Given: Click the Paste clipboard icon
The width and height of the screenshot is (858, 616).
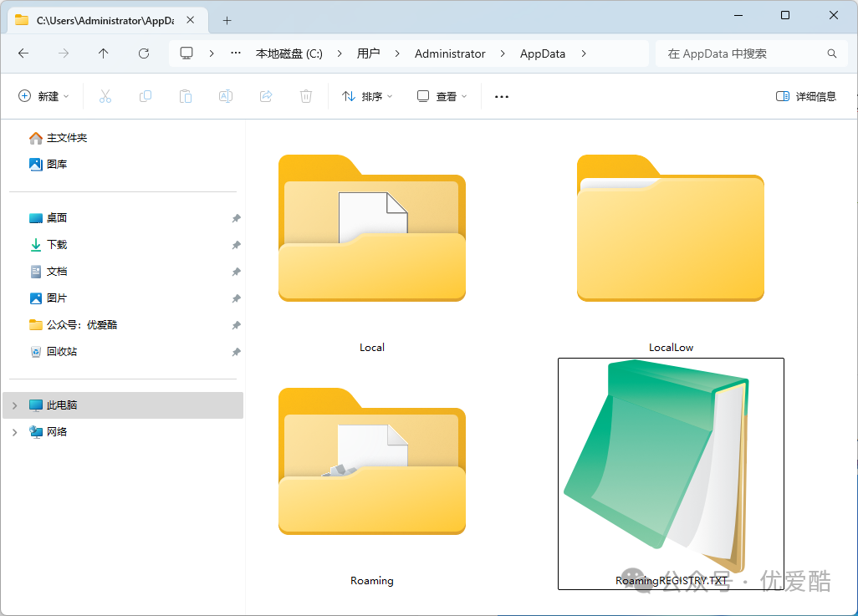Looking at the screenshot, I should click(186, 96).
